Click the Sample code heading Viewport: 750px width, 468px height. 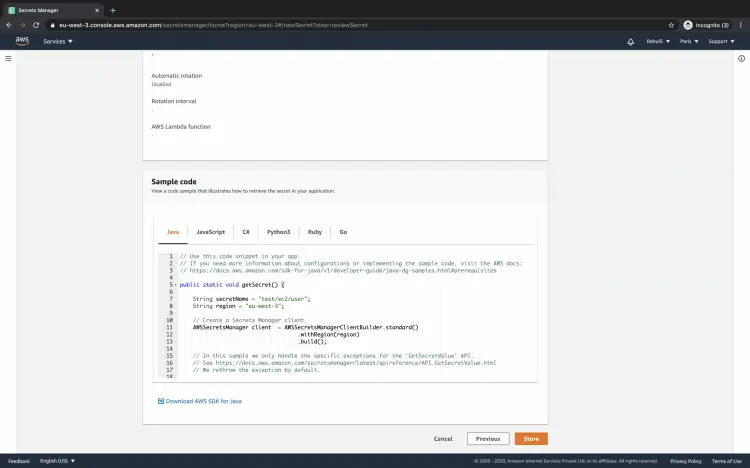point(174,181)
